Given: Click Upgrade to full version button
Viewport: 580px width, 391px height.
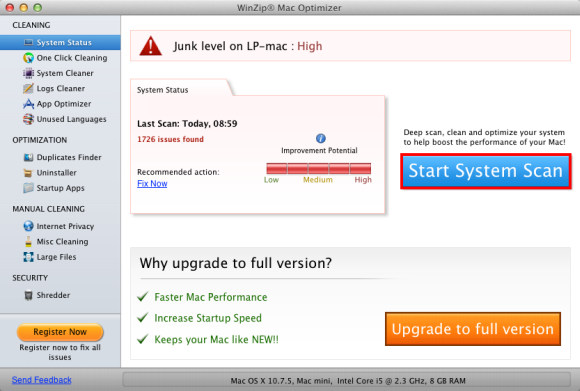Looking at the screenshot, I should pyautogui.click(x=473, y=329).
